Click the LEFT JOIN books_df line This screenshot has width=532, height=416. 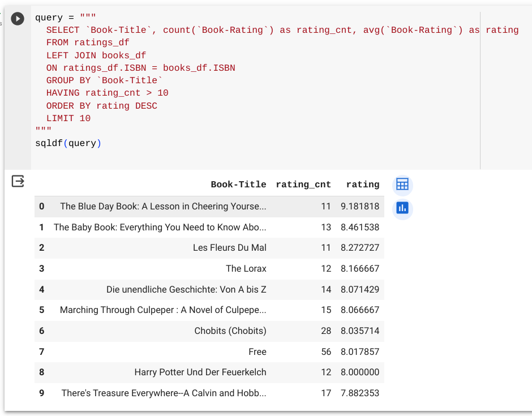[96, 55]
